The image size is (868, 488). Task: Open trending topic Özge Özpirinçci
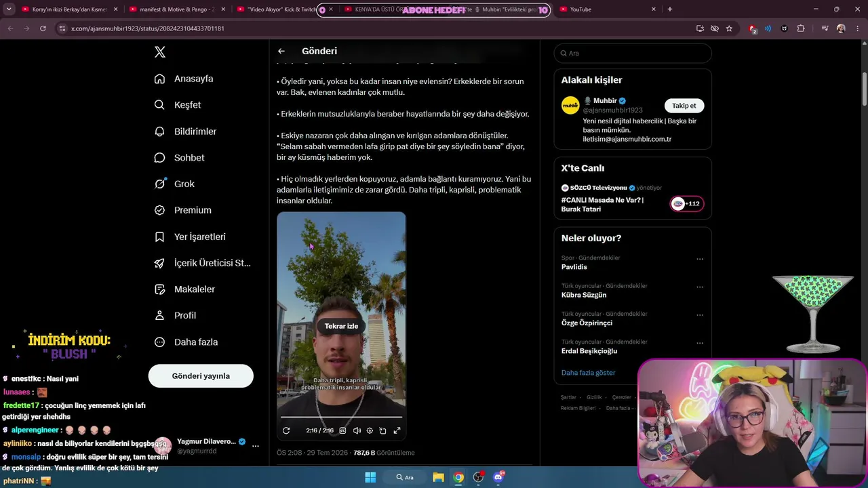587,323
